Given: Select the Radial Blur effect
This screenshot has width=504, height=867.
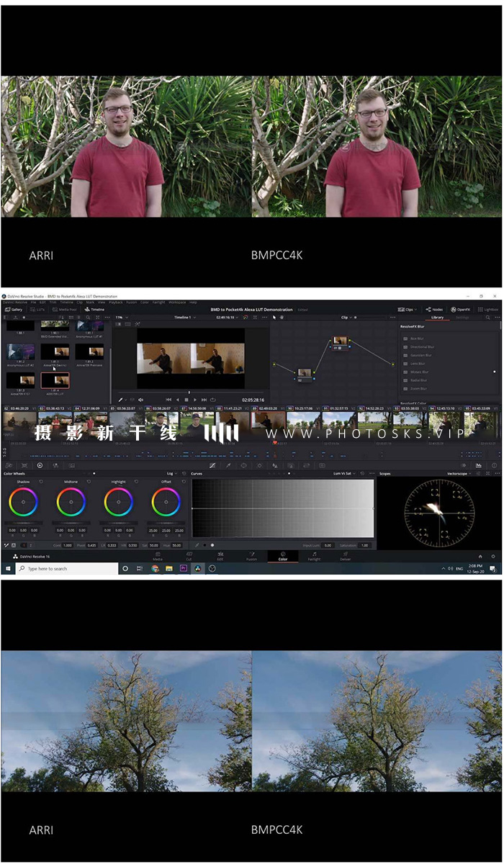Looking at the screenshot, I should click(419, 380).
